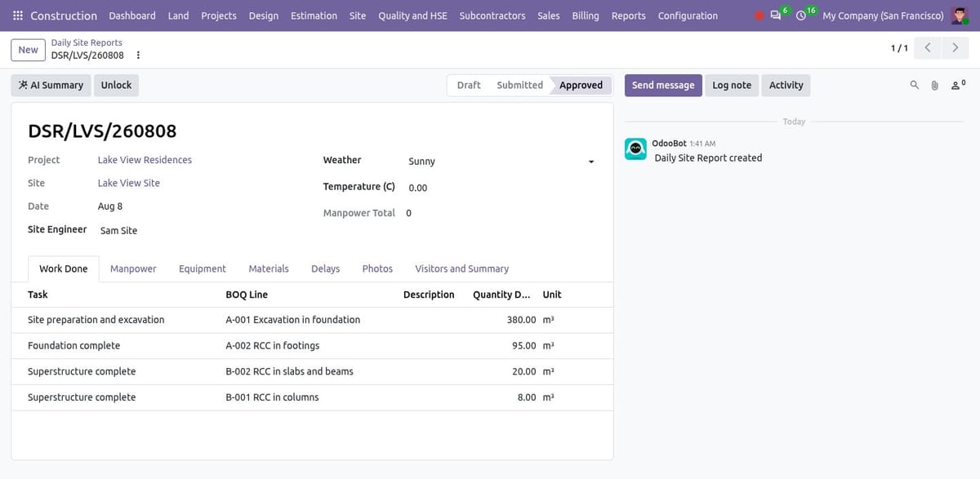Select the A-001 Excavation in foundation cell
The height and width of the screenshot is (479, 980).
tap(309, 320)
